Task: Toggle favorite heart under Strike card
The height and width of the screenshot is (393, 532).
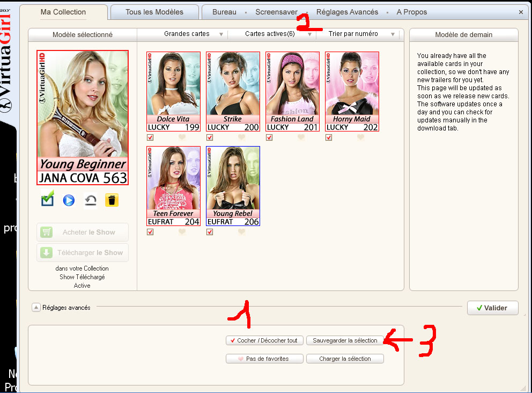Action: 241,137
